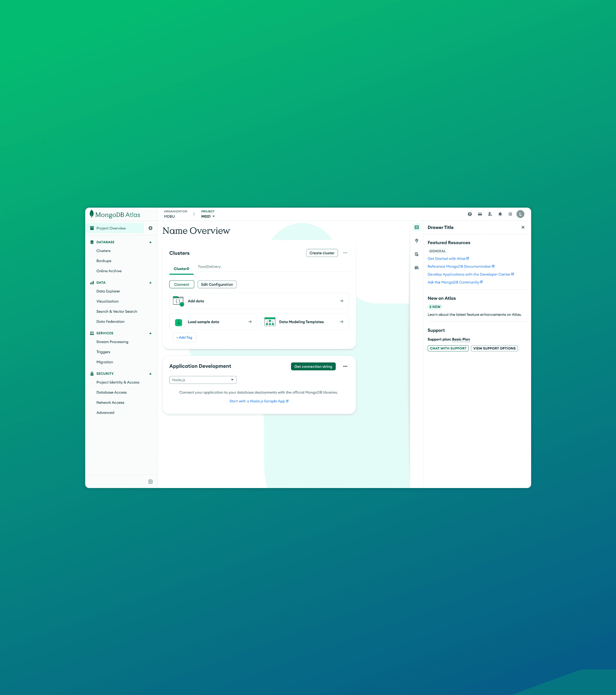Close the Drawer Title panel
The width and height of the screenshot is (616, 695).
(x=523, y=227)
